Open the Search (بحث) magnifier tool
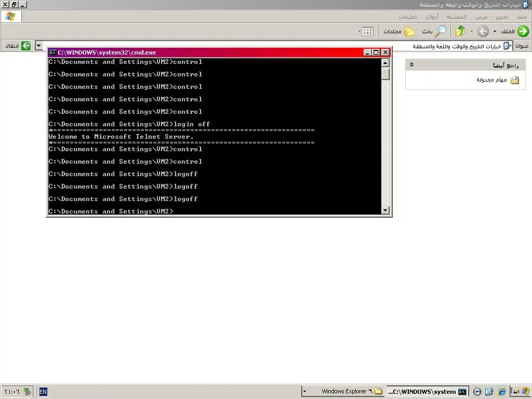 click(x=441, y=31)
